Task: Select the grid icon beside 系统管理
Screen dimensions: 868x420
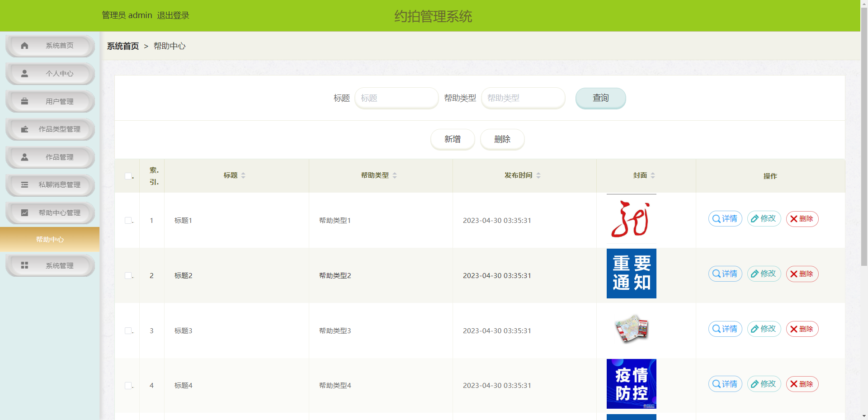Action: click(24, 265)
